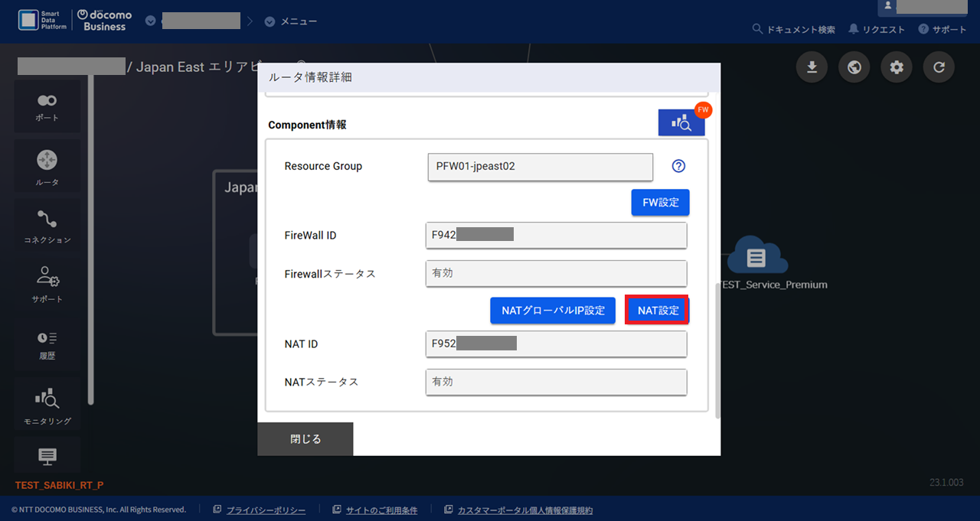Open the 履歴 history icon
This screenshot has width=980, height=521.
[47, 343]
